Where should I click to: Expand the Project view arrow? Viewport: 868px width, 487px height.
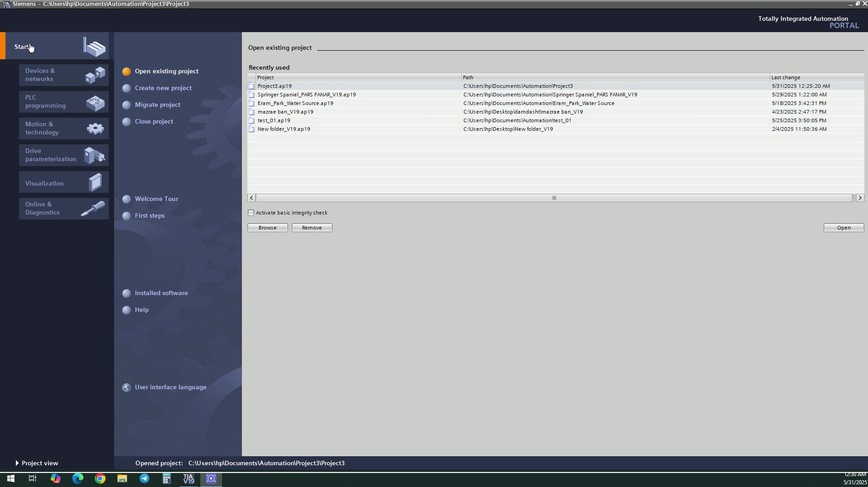[x=17, y=463]
